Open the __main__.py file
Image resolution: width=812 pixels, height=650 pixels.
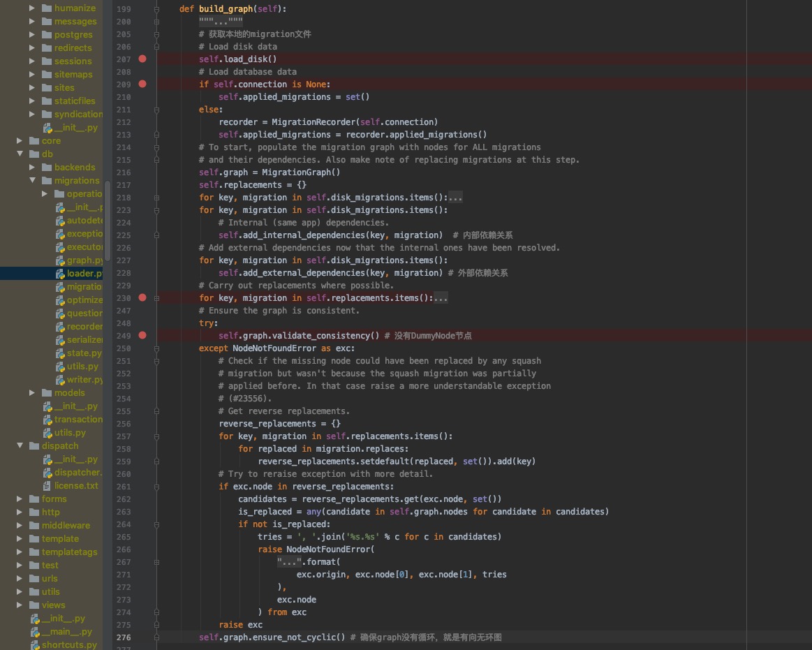[67, 632]
